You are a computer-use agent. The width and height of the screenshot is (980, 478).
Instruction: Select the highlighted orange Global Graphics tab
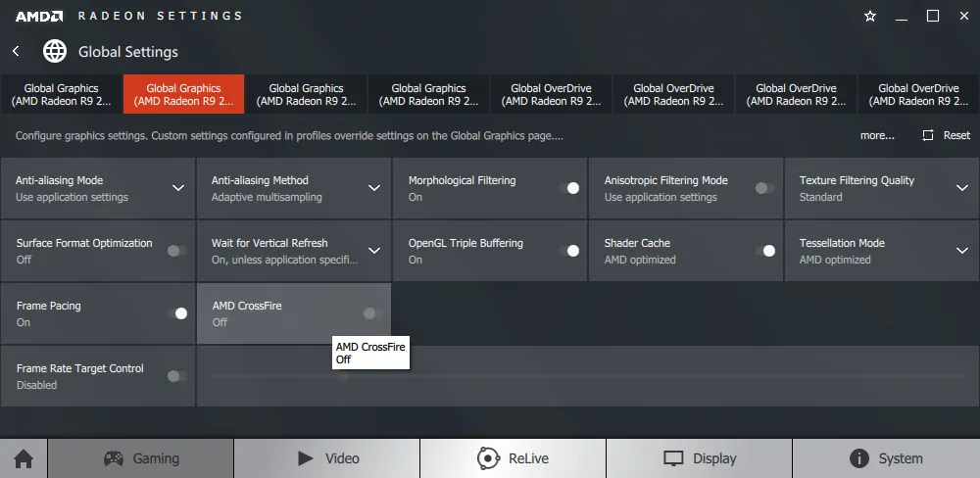tap(184, 94)
